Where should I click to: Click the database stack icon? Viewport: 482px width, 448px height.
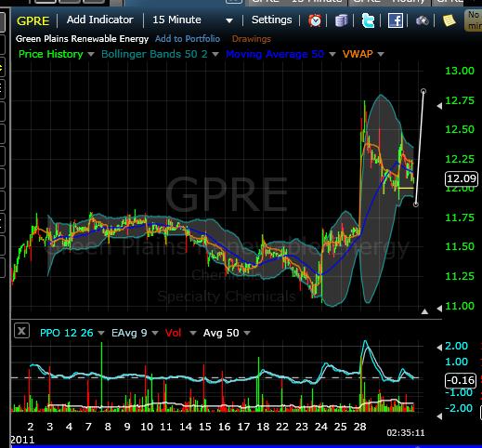[x=341, y=20]
